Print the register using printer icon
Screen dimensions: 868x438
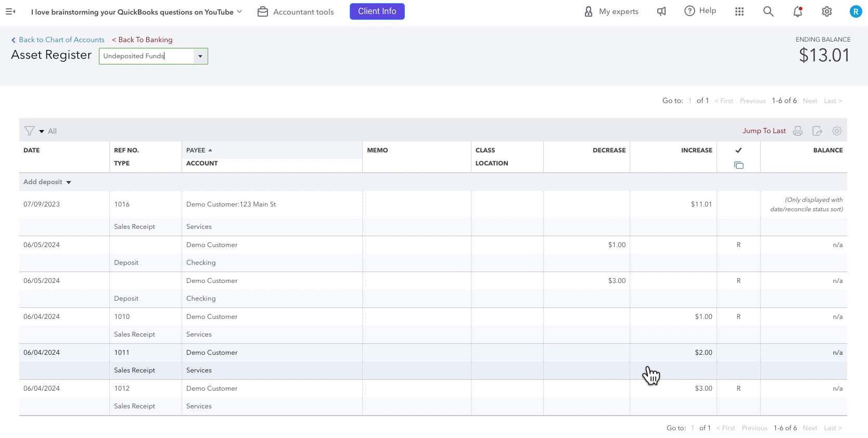coord(798,131)
